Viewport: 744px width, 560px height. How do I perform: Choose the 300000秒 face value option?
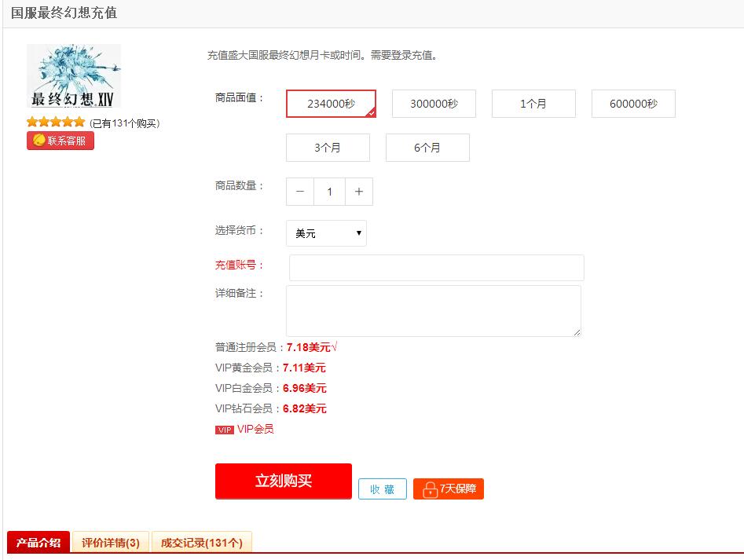[434, 104]
